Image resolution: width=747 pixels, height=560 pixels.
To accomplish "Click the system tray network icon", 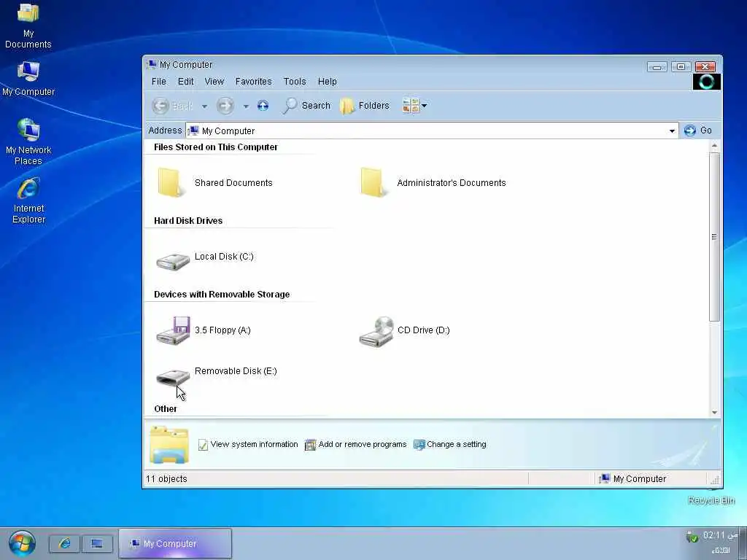I will tap(692, 537).
